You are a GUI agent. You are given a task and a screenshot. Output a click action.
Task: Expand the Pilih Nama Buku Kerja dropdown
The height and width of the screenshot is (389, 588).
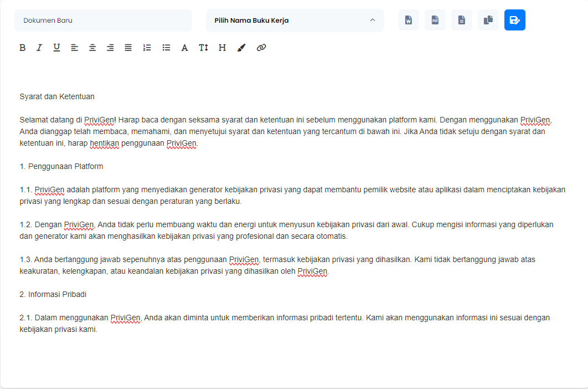tap(295, 21)
